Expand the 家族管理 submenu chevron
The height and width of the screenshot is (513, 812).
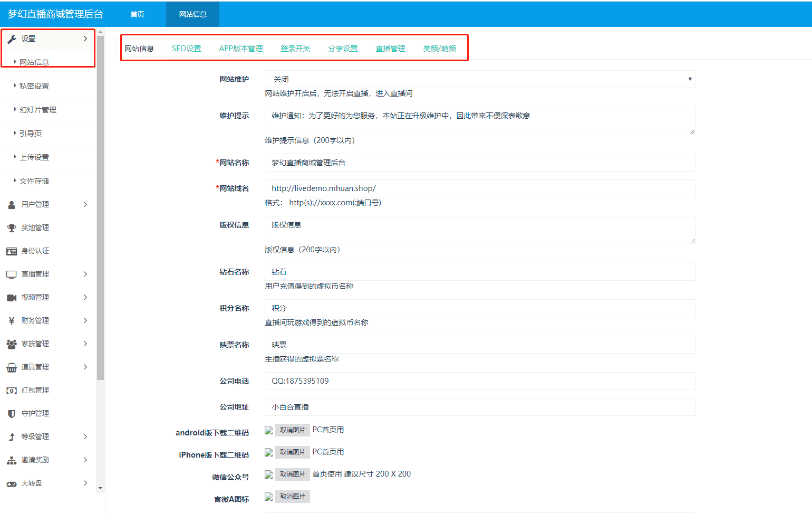pos(85,344)
